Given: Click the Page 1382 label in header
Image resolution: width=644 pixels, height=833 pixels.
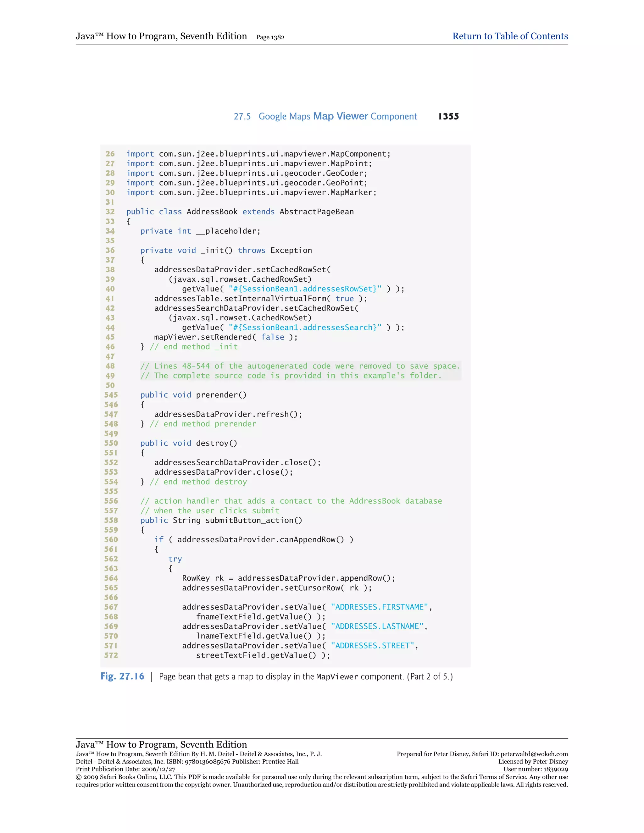Looking at the screenshot, I should [270, 37].
